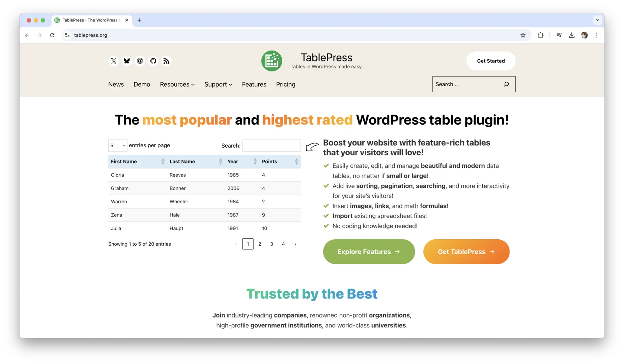Open the browser Extensions puzzle icon
The height and width of the screenshot is (364, 624).
click(540, 35)
